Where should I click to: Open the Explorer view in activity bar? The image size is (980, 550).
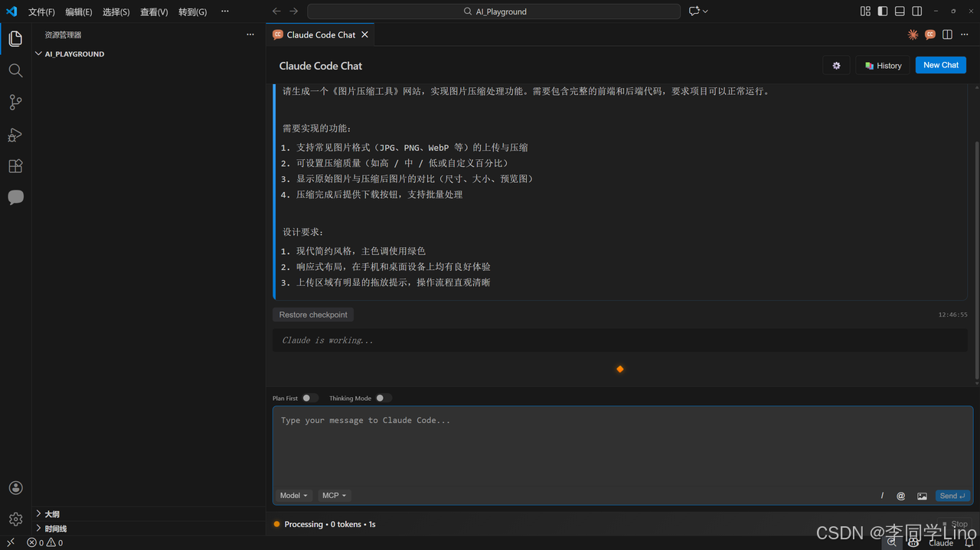click(x=15, y=38)
